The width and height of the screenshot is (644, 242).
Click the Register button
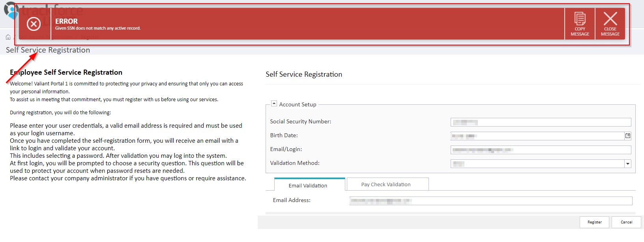coord(594,222)
